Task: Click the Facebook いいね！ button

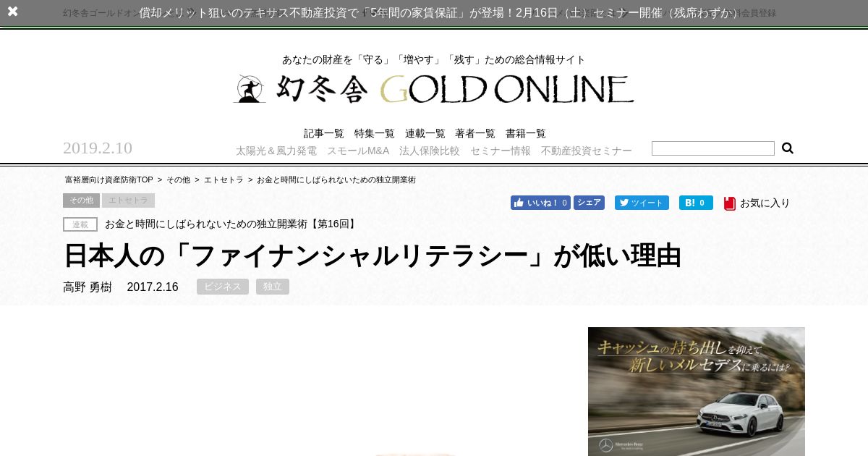Action: point(540,203)
